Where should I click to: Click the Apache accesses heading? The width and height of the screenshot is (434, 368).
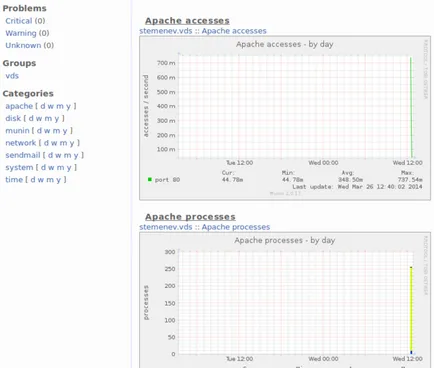tap(187, 21)
